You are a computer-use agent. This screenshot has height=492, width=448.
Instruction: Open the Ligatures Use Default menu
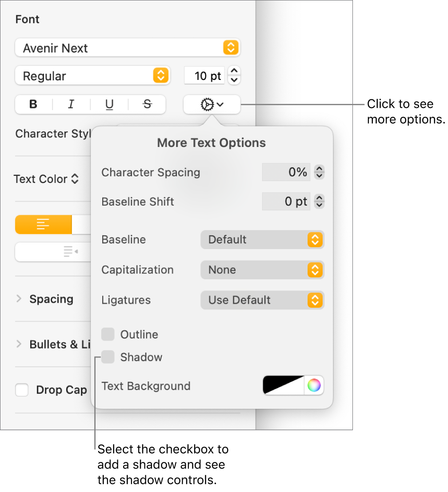(x=262, y=300)
